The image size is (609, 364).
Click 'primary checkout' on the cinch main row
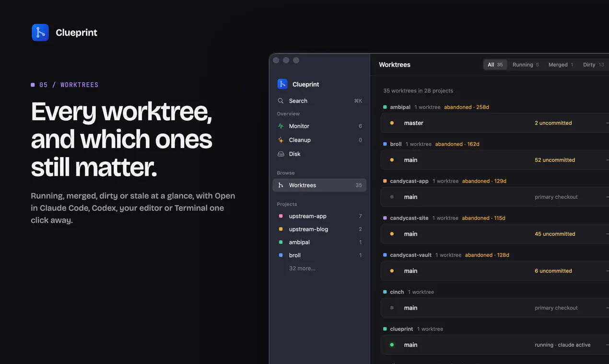[556, 308]
